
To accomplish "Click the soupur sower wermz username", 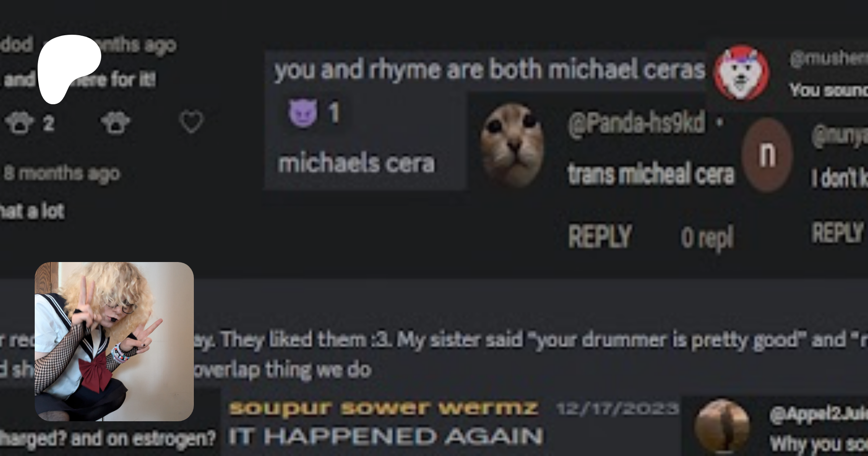I will pos(383,408).
